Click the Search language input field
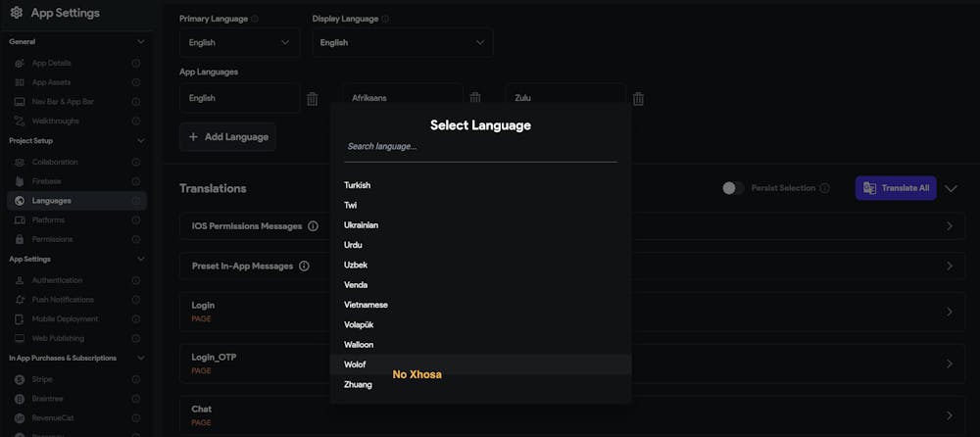The image size is (980, 437). (480, 147)
